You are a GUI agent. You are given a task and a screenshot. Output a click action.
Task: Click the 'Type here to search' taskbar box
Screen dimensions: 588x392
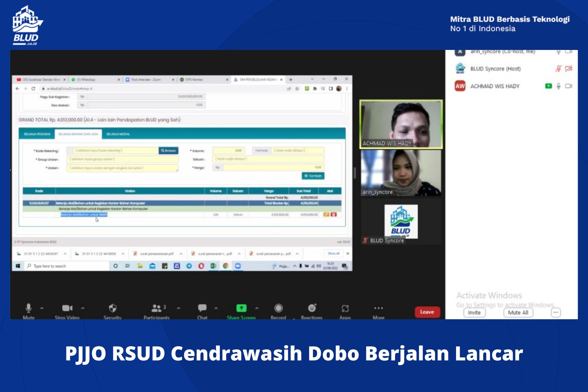[x=67, y=266]
